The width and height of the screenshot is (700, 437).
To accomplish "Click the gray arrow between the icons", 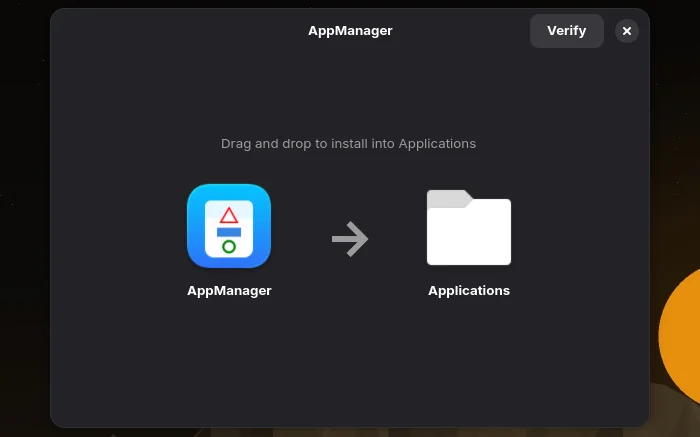I will pos(350,239).
